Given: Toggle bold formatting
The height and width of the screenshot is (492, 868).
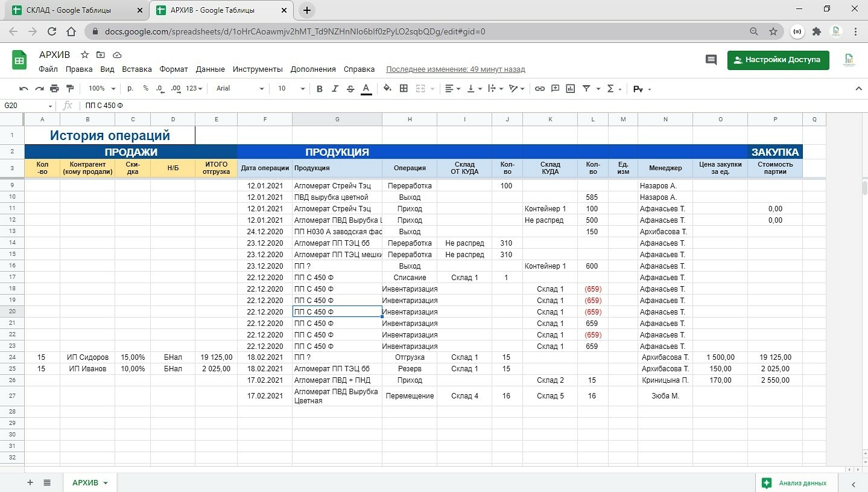Looking at the screenshot, I should (320, 89).
